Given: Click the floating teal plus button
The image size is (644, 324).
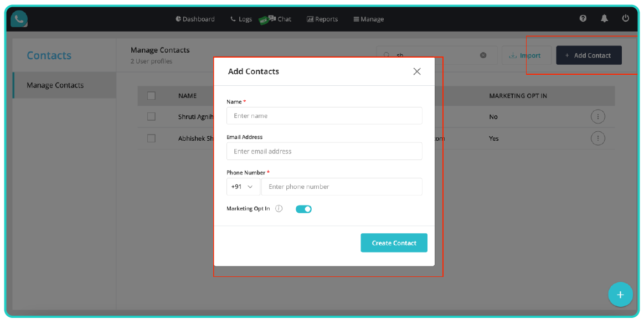Looking at the screenshot, I should click(x=620, y=294).
